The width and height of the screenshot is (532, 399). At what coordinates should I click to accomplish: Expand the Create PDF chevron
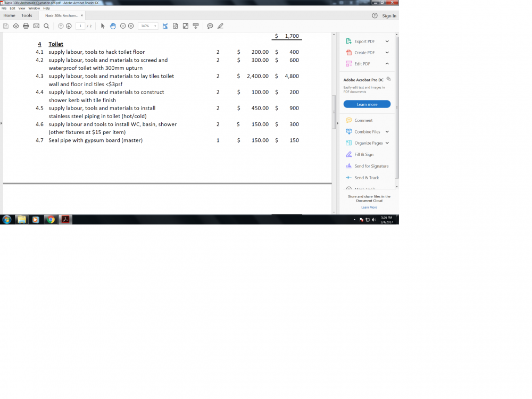[387, 53]
